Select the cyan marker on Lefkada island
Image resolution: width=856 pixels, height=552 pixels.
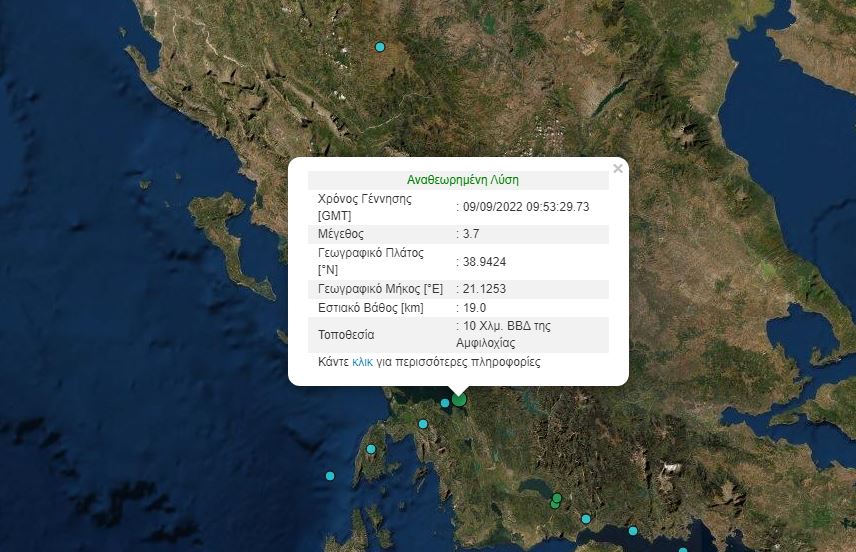pos(370,450)
